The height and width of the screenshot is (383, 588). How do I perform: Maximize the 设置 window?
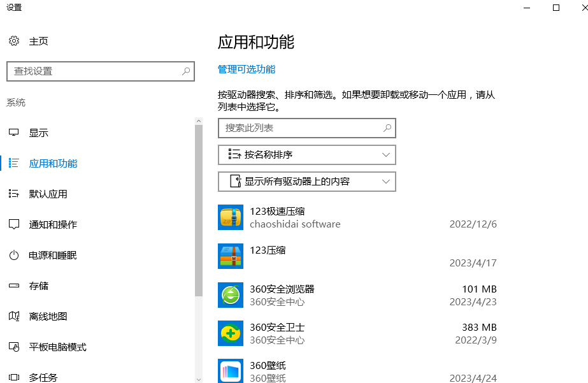556,8
